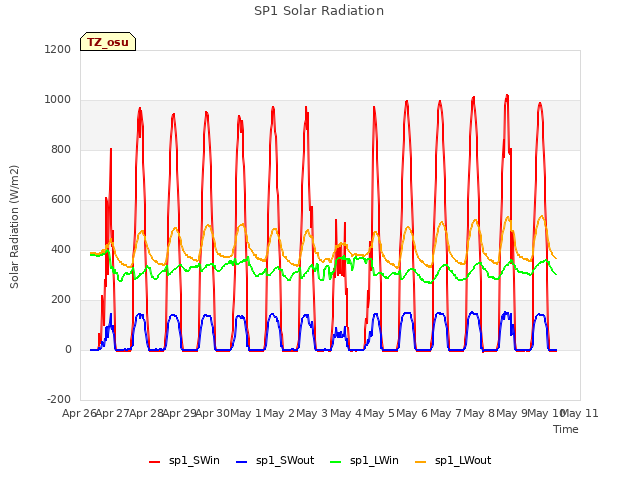Click the y-axis label Solar Radiation (W/m2)
The height and width of the screenshot is (480, 640).
pyautogui.click(x=14, y=227)
